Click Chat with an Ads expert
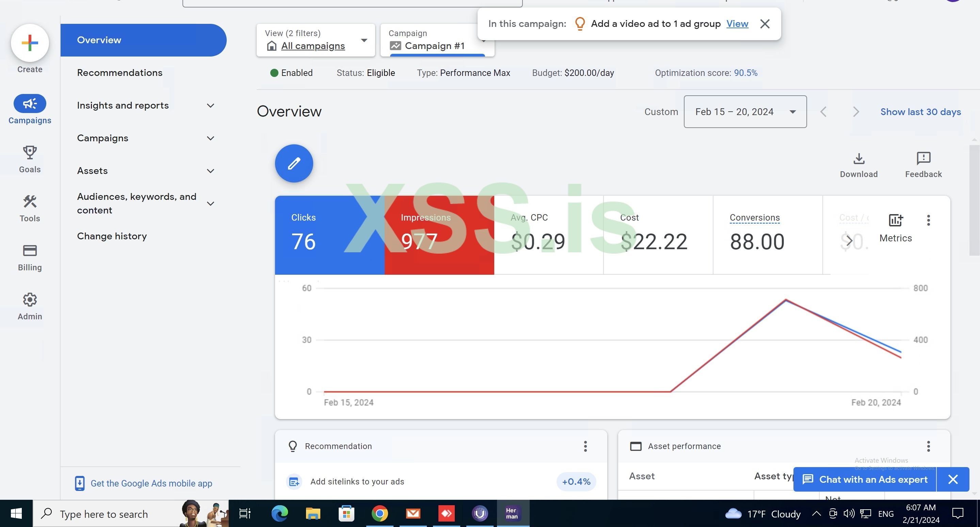Screen dimensions: 980x527 [865, 479]
